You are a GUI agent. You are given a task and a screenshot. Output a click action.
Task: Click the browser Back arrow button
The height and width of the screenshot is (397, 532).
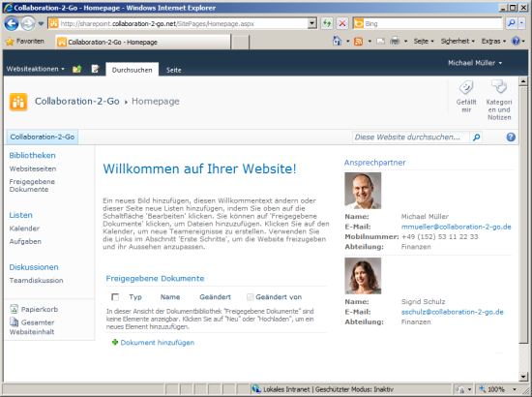click(x=12, y=23)
